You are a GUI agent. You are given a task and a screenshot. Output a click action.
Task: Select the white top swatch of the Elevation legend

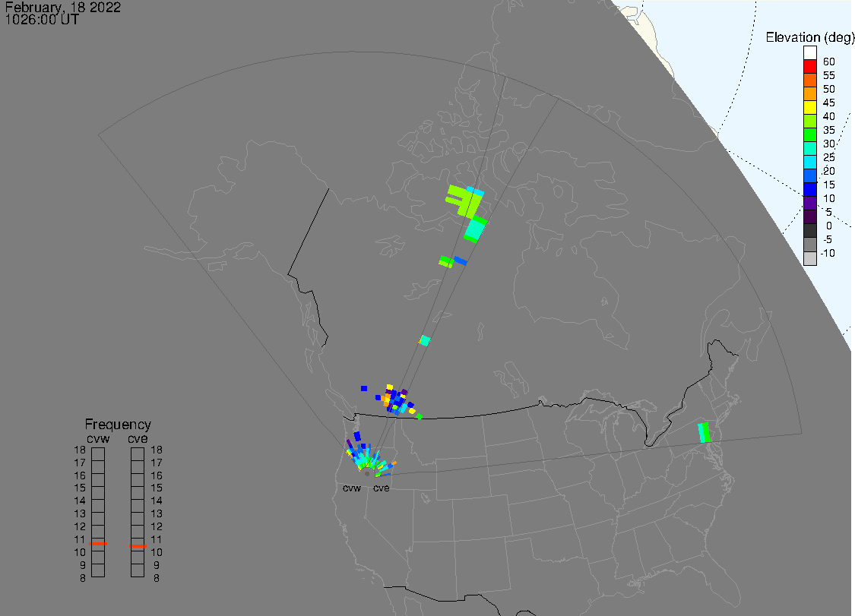tap(810, 52)
